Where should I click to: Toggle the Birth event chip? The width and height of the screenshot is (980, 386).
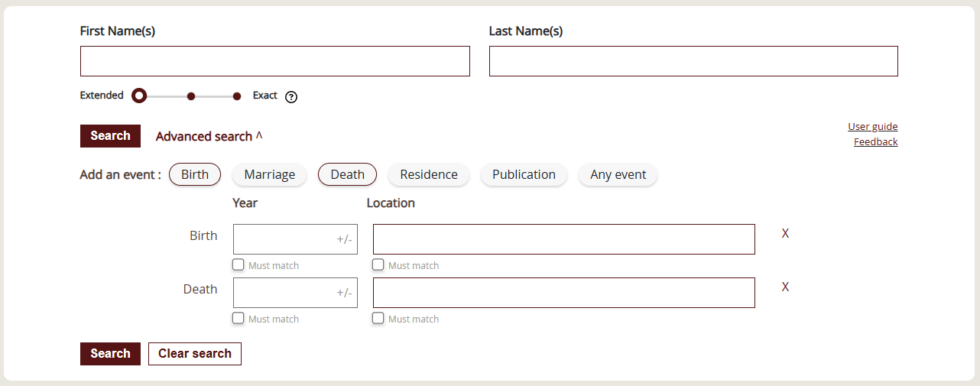pyautogui.click(x=195, y=174)
